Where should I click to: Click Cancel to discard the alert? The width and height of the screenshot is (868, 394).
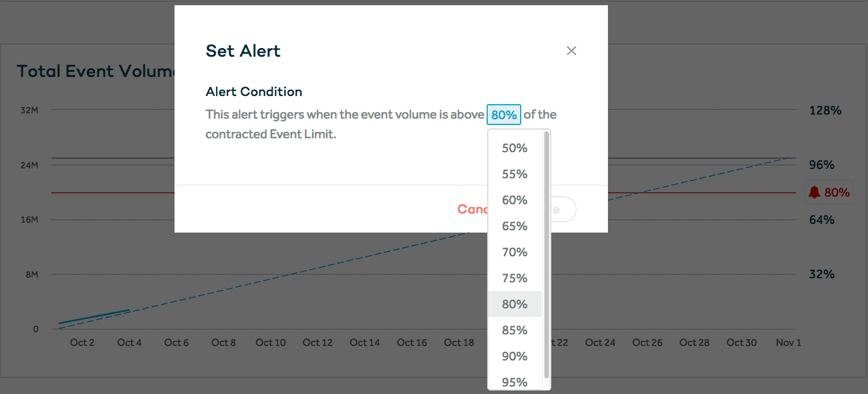click(x=474, y=209)
